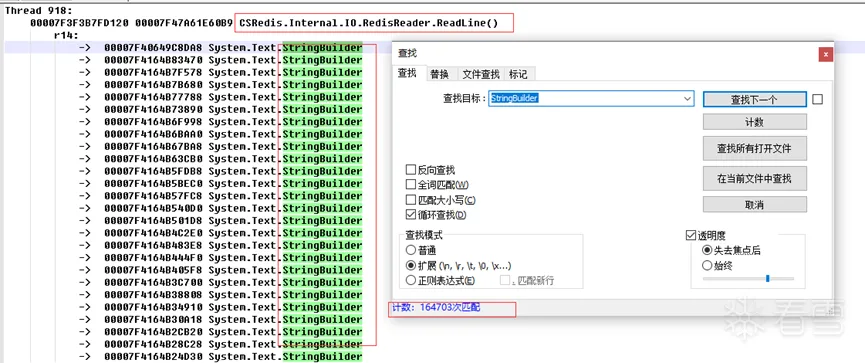Switch to the 替换 tab
865x363 pixels.
tap(440, 74)
